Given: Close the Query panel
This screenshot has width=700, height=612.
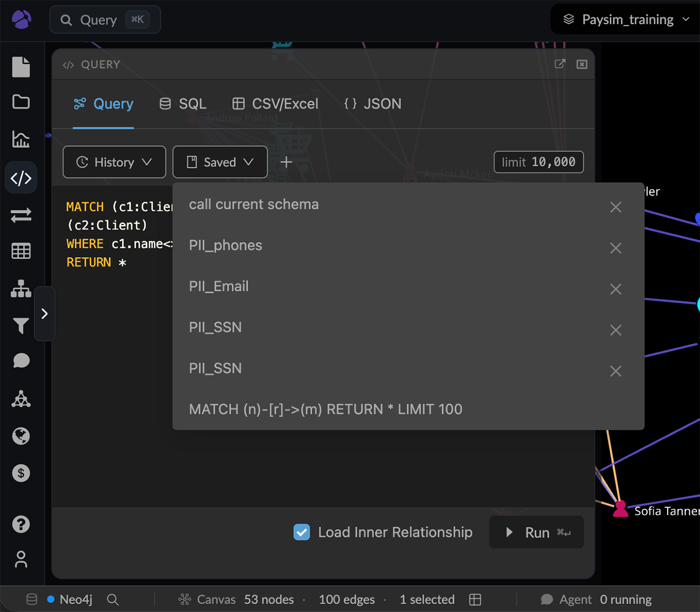Looking at the screenshot, I should click(582, 64).
